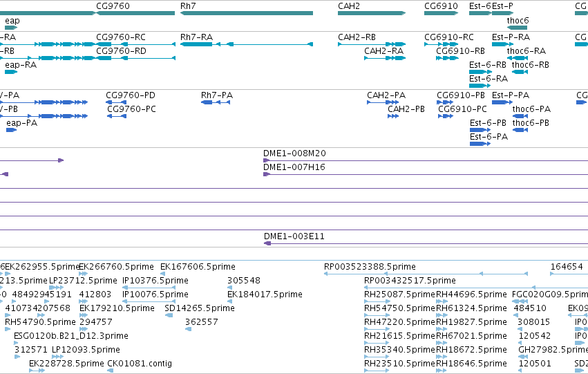Select EST RH61324.5prime

coord(442,315)
